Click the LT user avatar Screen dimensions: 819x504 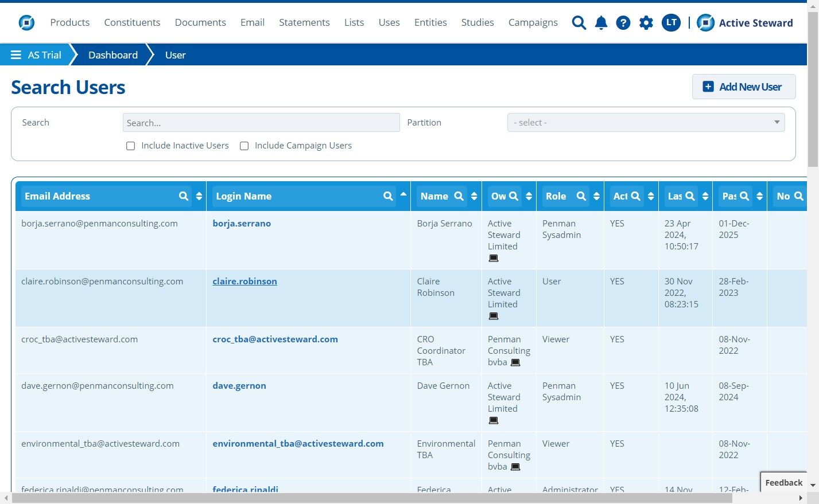click(x=671, y=23)
